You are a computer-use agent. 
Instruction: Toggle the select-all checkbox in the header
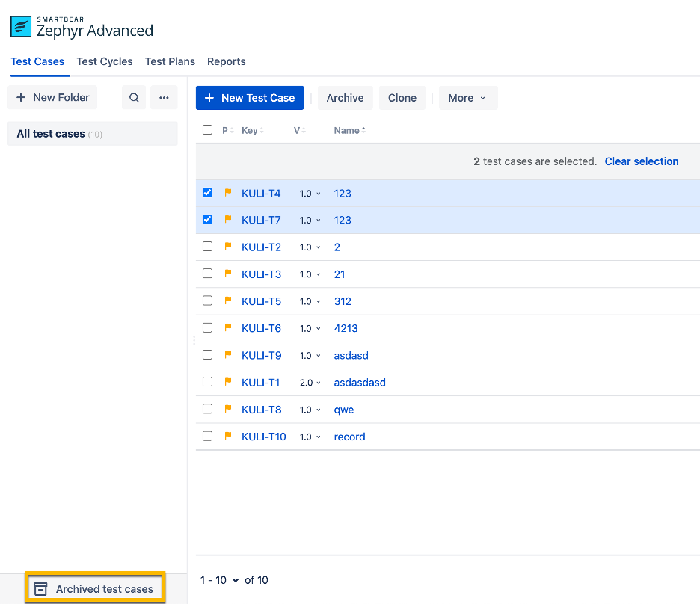pos(207,129)
